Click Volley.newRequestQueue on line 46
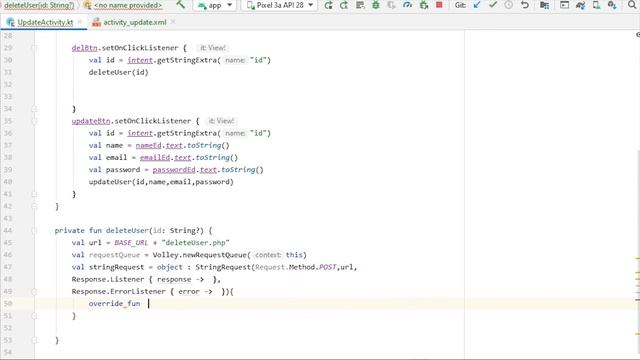Viewport: 640px width, 360px height. click(x=200, y=255)
